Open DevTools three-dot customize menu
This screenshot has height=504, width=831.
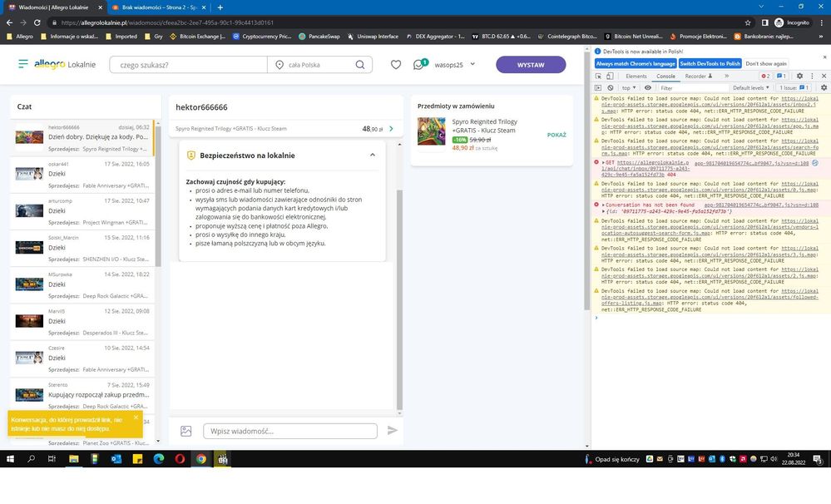tap(812, 77)
